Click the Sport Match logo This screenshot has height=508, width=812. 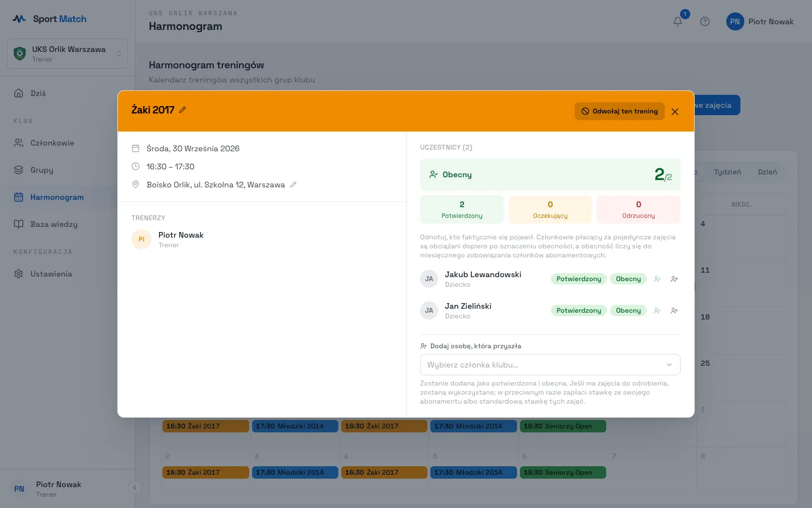click(x=50, y=19)
